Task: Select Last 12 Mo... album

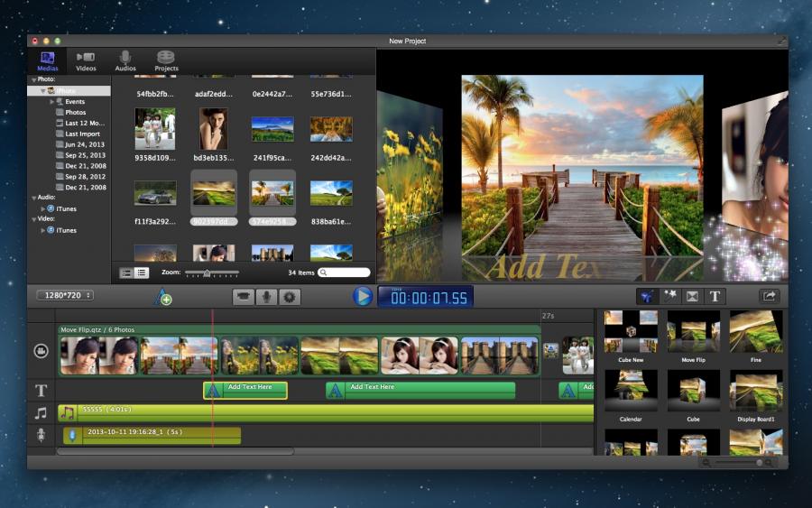Action: click(x=80, y=124)
